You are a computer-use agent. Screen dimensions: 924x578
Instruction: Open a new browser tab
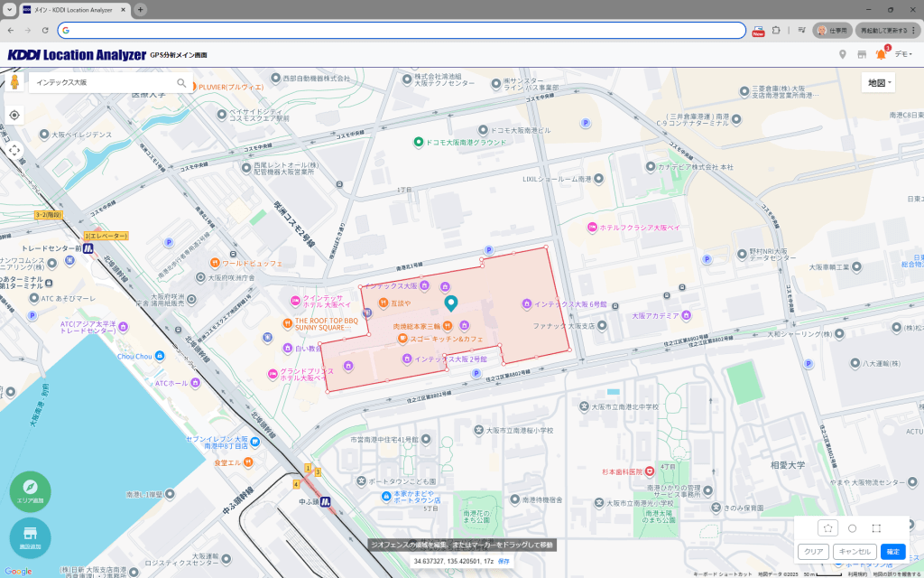(141, 9)
